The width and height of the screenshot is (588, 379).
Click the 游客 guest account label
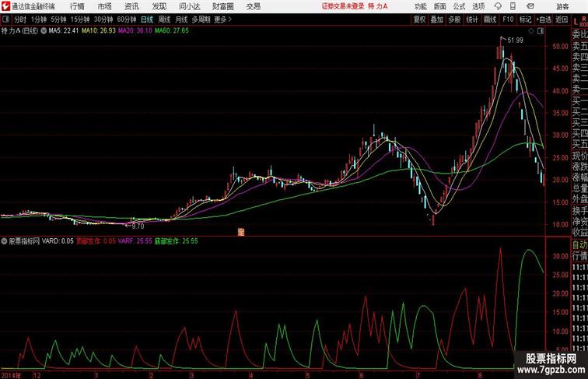coord(562,6)
